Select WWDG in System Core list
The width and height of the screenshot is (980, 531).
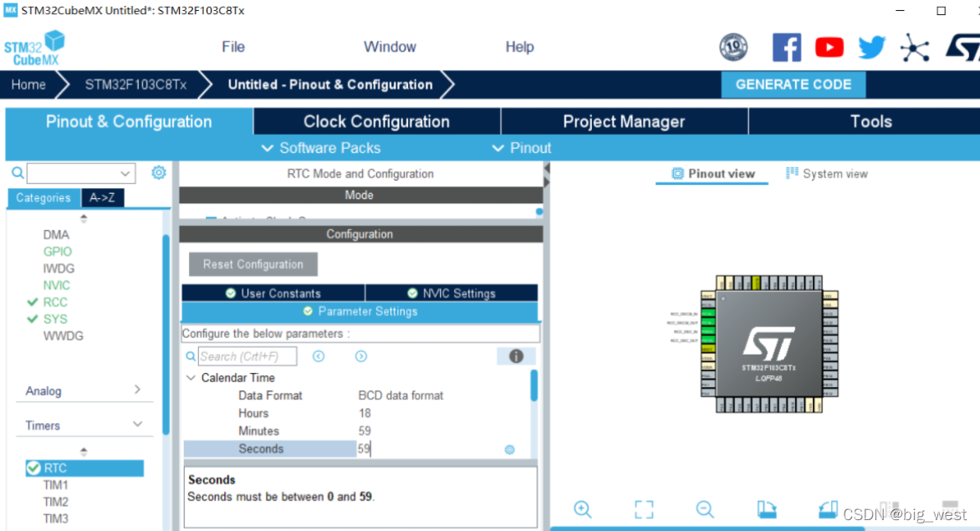pyautogui.click(x=63, y=335)
